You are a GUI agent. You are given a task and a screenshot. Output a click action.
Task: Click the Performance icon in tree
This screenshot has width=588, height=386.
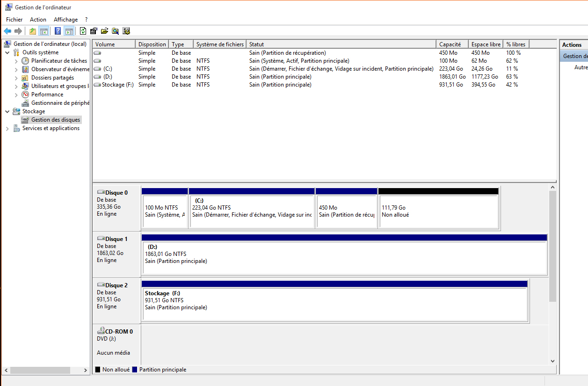pyautogui.click(x=25, y=95)
